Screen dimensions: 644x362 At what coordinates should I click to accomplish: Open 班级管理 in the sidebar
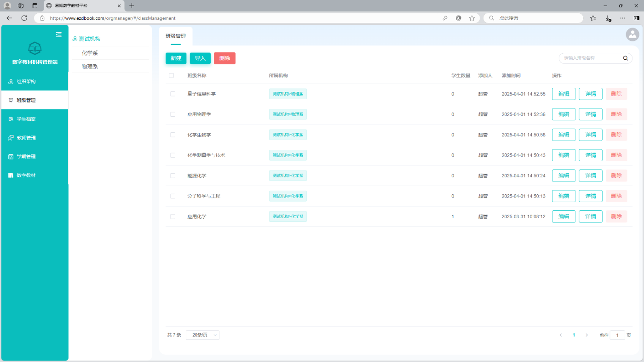click(35, 100)
